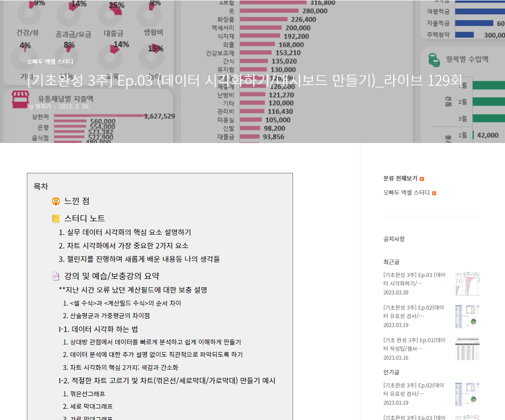Open 공지사항 in the sidebar
This screenshot has width=505, height=420.
coord(394,239)
